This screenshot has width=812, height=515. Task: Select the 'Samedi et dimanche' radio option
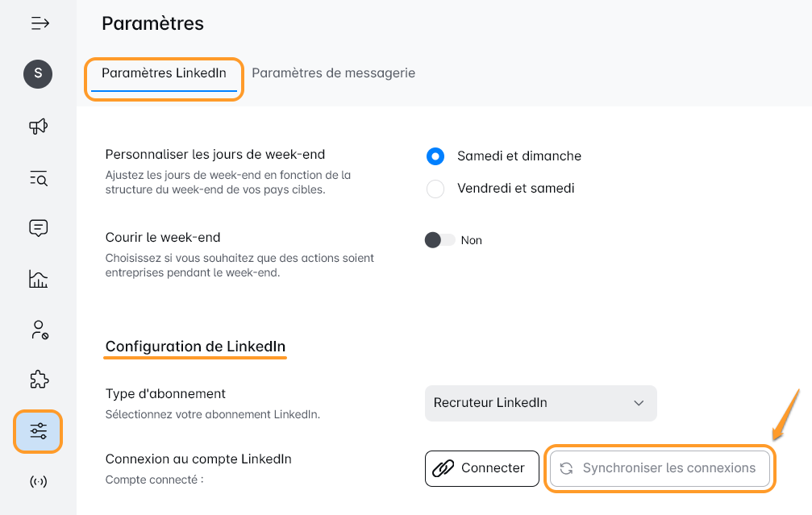(x=435, y=156)
